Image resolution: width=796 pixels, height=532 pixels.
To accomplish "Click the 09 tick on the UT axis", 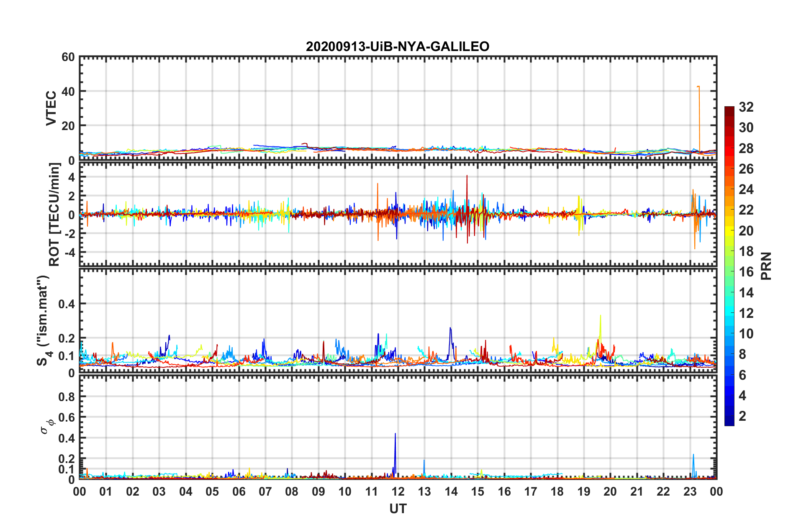I will tap(318, 491).
